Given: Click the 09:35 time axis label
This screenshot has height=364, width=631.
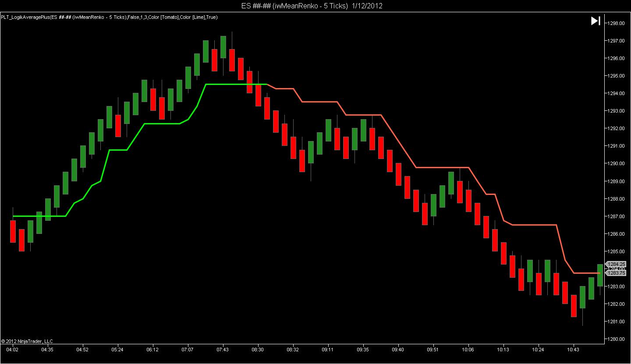Looking at the screenshot, I should coord(363,350).
